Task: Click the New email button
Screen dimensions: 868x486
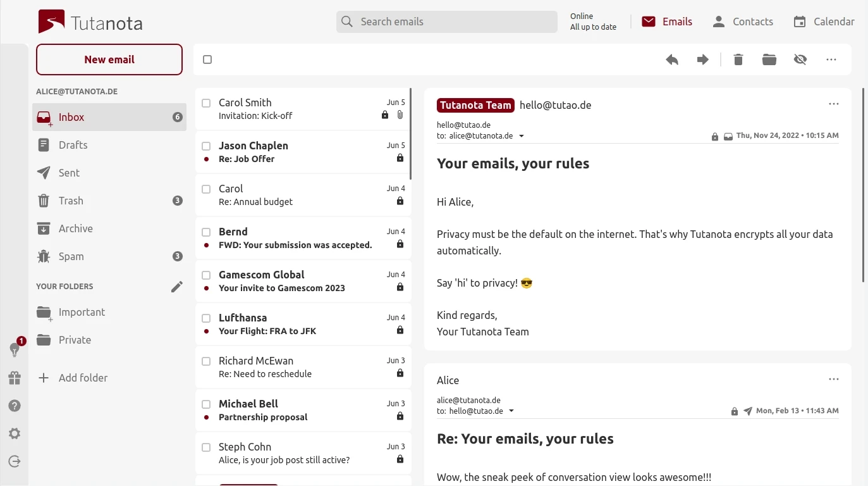Action: 109,59
